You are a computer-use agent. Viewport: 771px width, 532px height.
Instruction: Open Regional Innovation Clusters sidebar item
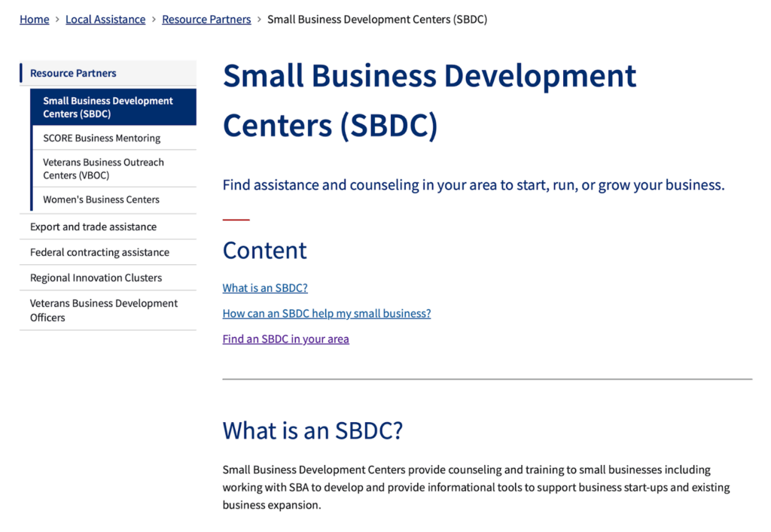click(x=96, y=278)
